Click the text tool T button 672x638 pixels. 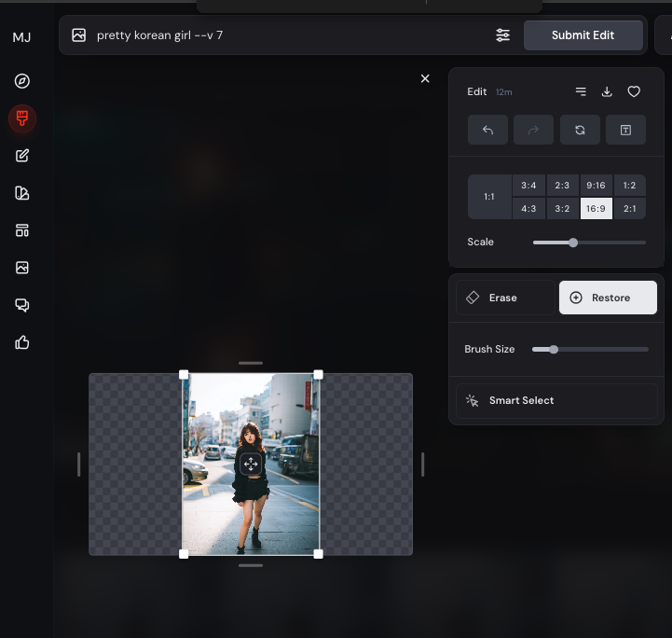(625, 130)
